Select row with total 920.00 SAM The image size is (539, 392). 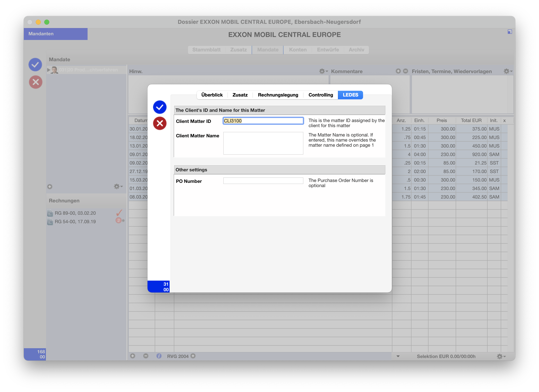(x=450, y=155)
